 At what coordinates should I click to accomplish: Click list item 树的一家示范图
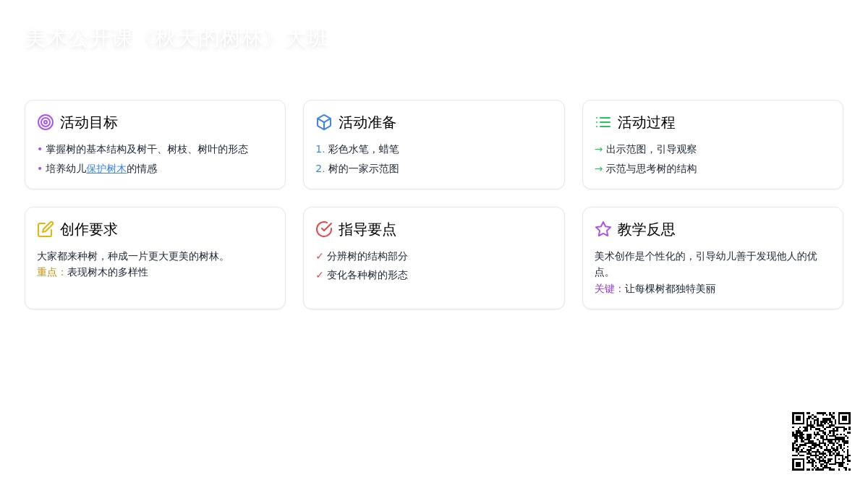pos(363,168)
